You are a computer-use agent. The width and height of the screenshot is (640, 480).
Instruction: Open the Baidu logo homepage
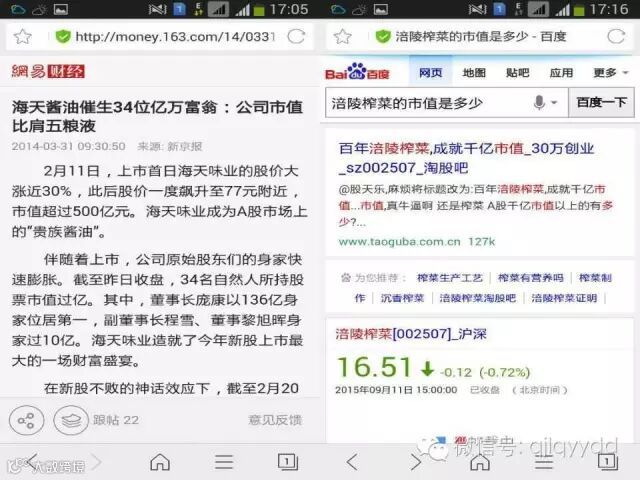(357, 71)
